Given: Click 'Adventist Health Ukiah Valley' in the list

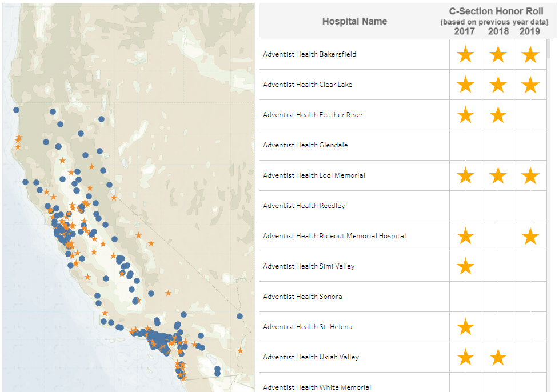Looking at the screenshot, I should pos(311,357).
